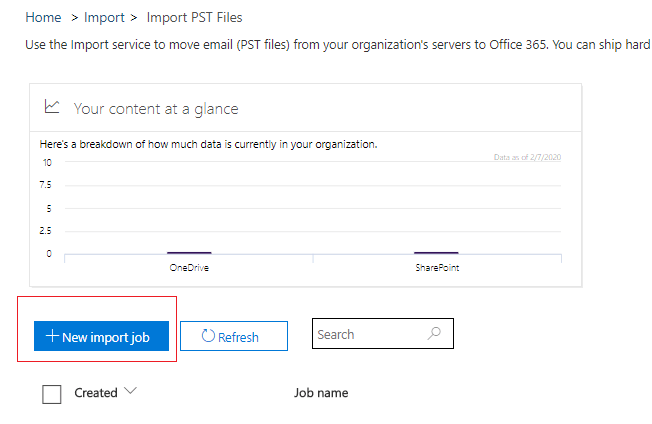
Task: Go to the Import breadcrumb page
Action: (104, 17)
